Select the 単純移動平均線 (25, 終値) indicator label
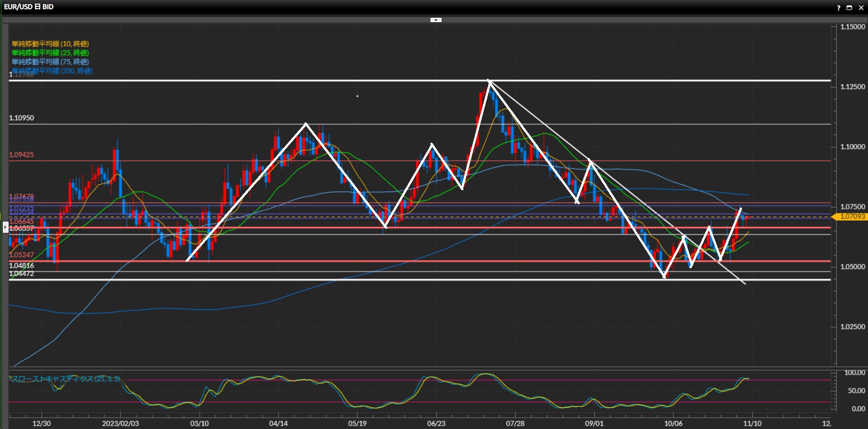Screen dimensions: 868x429 [x=50, y=53]
